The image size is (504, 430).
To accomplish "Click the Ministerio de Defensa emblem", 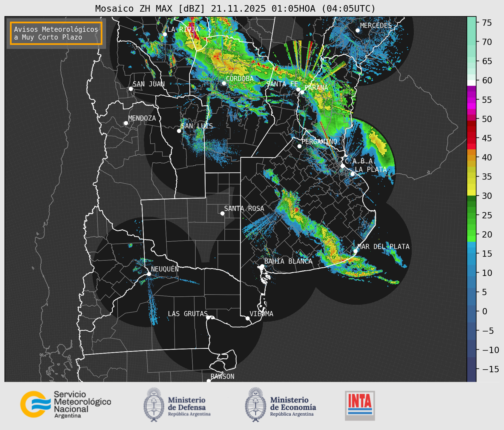I will [x=154, y=404].
